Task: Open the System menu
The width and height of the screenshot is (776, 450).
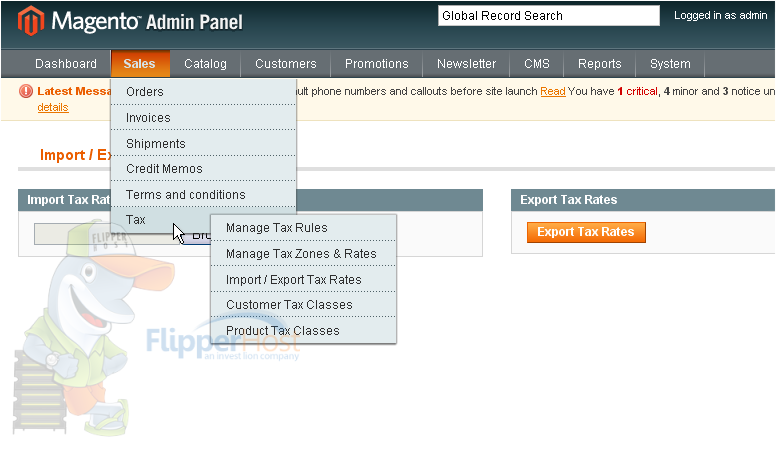Action: [x=670, y=64]
